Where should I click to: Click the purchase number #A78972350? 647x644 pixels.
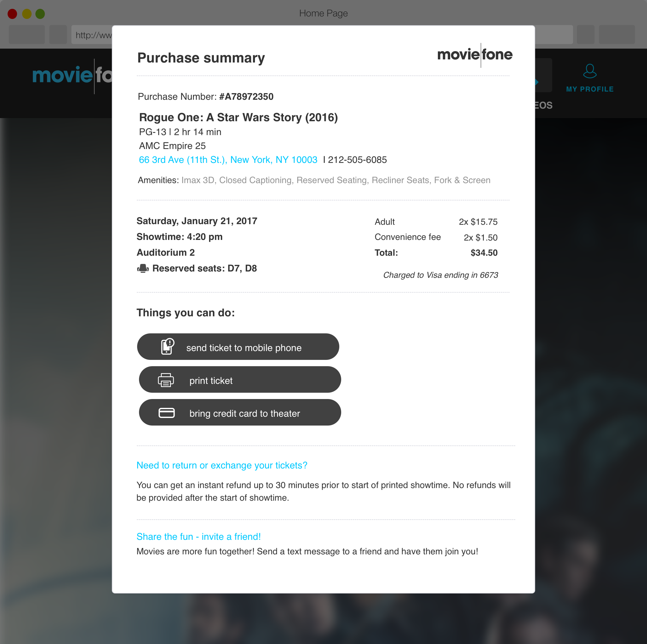coord(246,97)
